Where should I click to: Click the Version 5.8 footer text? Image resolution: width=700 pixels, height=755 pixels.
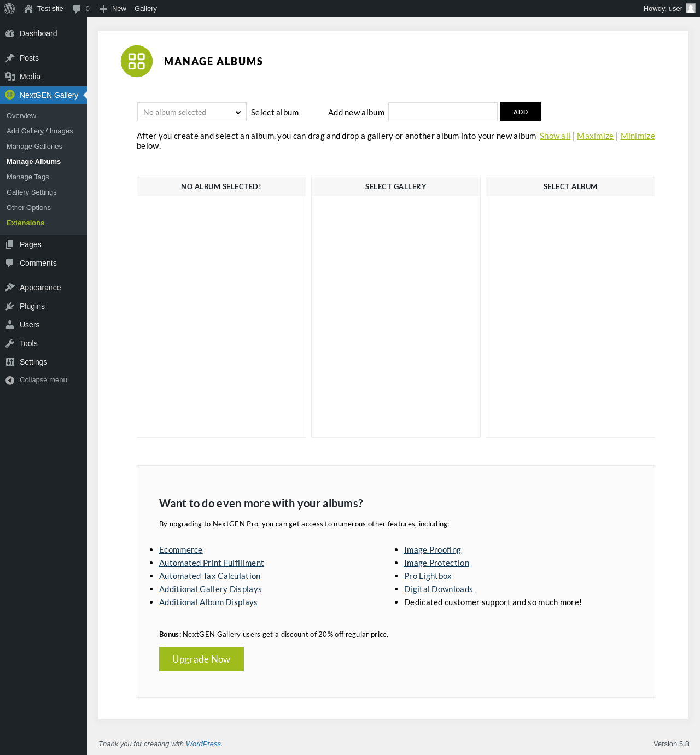[x=671, y=744]
